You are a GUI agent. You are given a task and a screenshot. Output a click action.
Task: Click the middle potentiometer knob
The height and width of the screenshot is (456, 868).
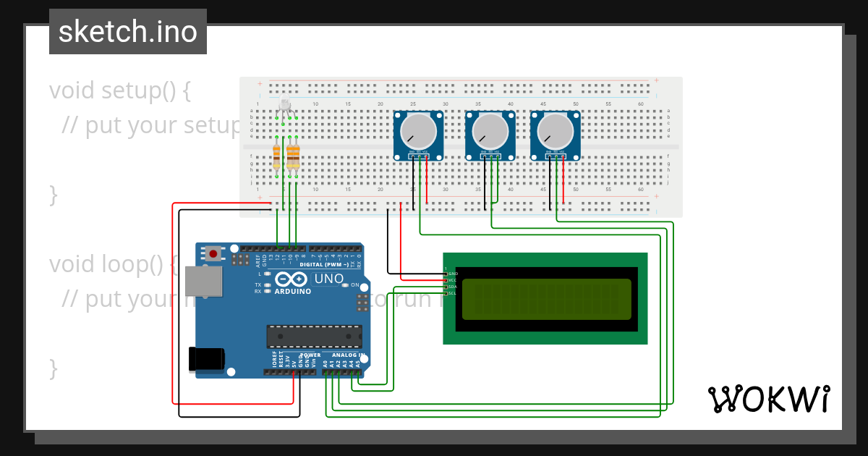(490, 132)
